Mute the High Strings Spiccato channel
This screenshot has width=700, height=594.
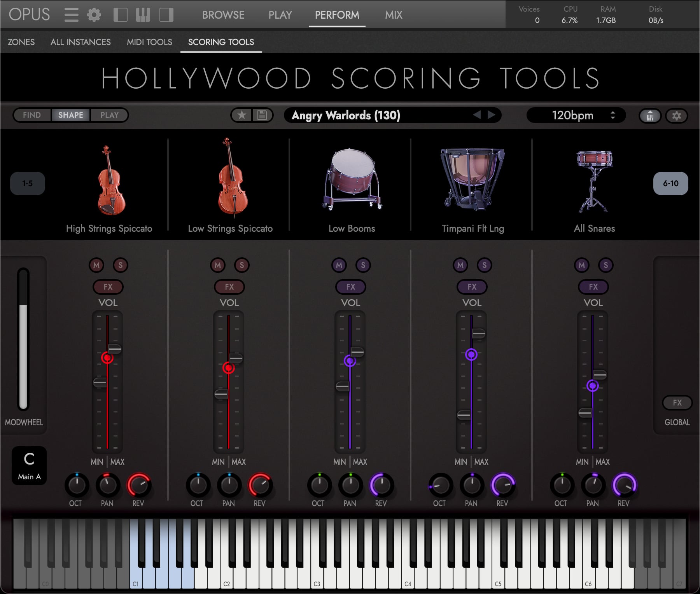(96, 265)
